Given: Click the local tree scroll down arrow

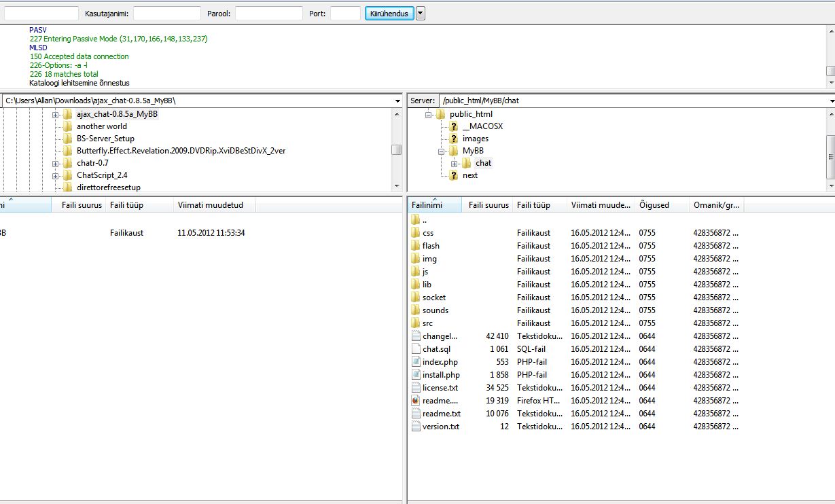Looking at the screenshot, I should pos(397,186).
